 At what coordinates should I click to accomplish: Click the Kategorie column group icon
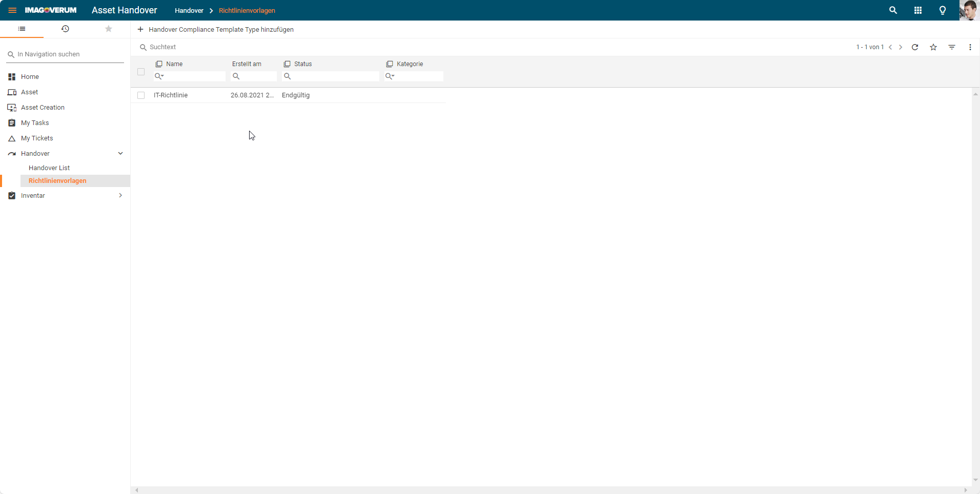pyautogui.click(x=390, y=64)
